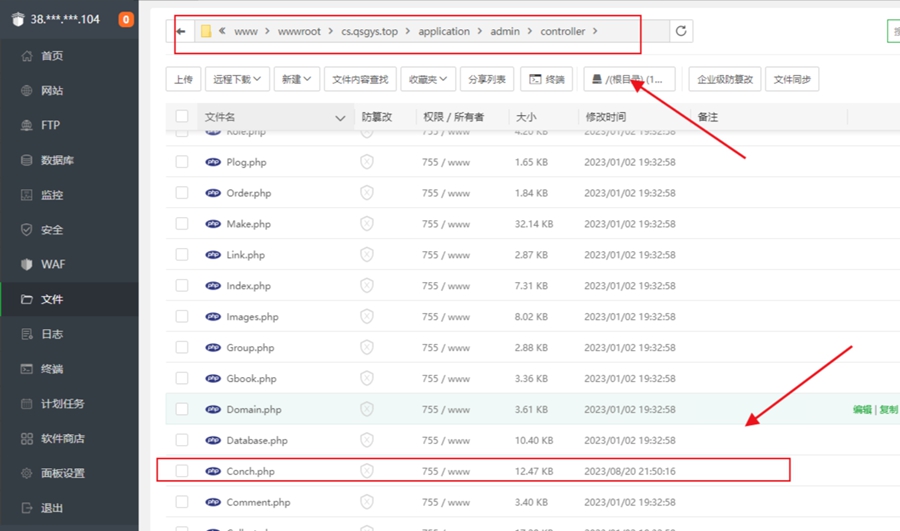Check the box next to Conch.php
Viewport: 900px width, 531px height.
[x=182, y=471]
